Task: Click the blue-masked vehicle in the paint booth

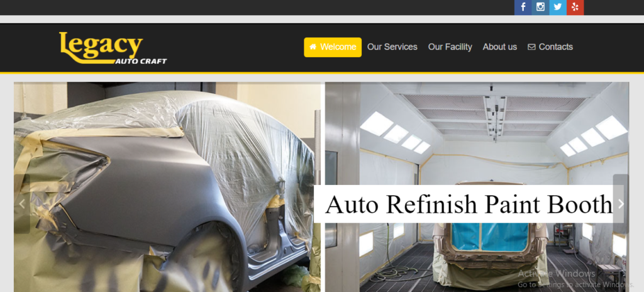Action: click(x=491, y=247)
